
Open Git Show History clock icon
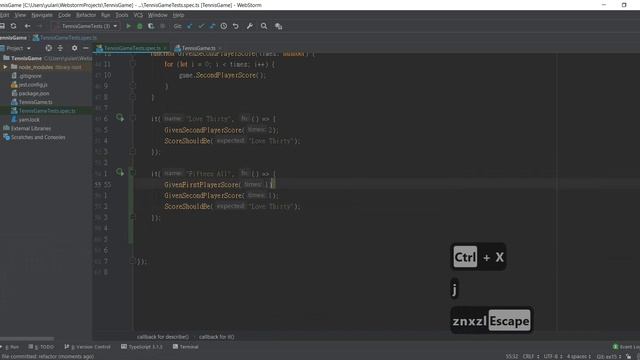pyautogui.click(x=224, y=26)
